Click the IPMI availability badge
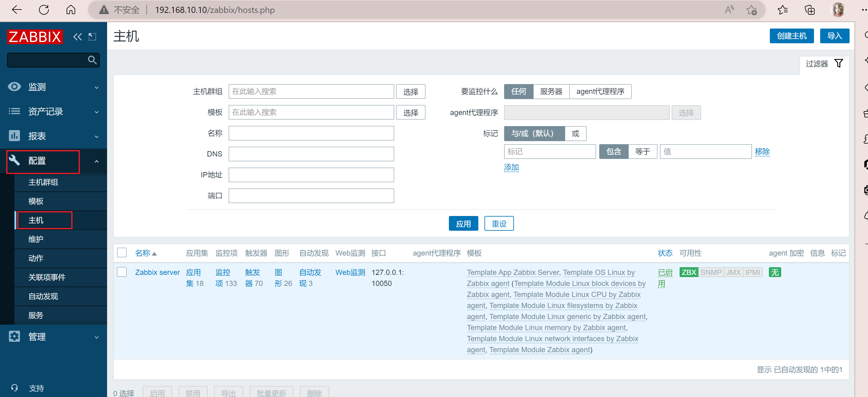This screenshot has width=868, height=397. click(752, 272)
